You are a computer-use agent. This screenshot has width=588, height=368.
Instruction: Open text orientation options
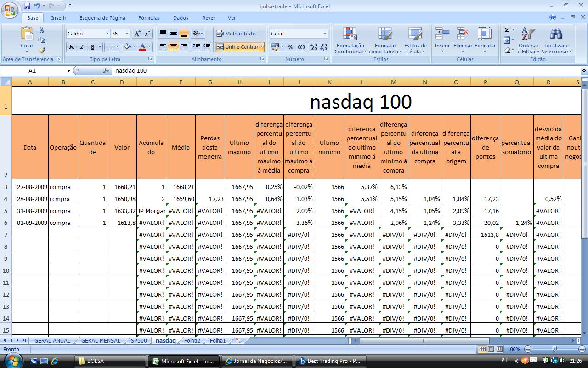[x=198, y=34]
